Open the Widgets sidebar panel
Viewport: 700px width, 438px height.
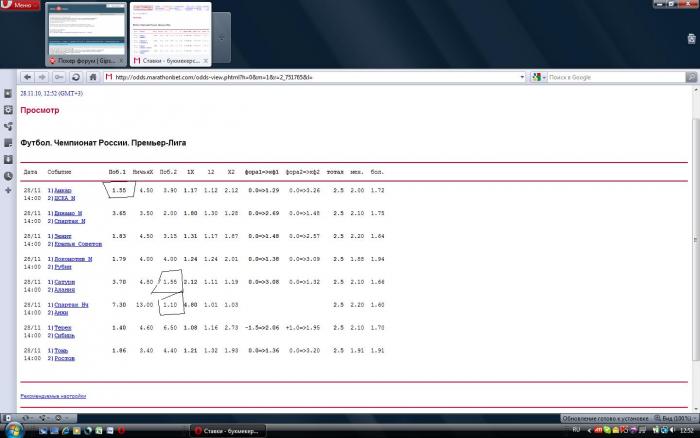(8, 110)
